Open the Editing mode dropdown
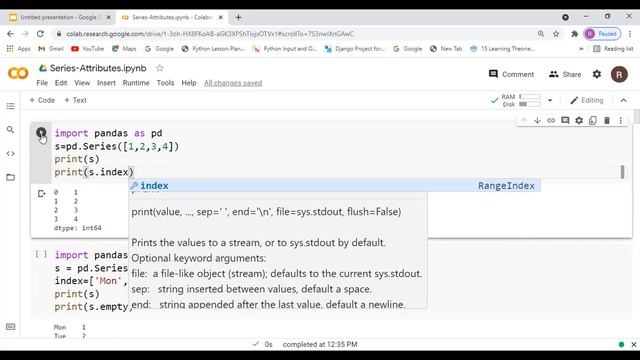 click(587, 100)
